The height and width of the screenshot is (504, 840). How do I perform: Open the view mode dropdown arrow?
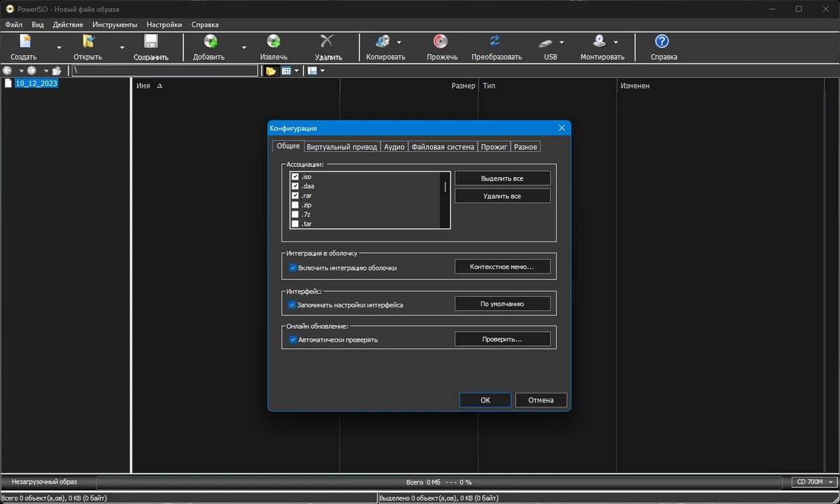(297, 71)
